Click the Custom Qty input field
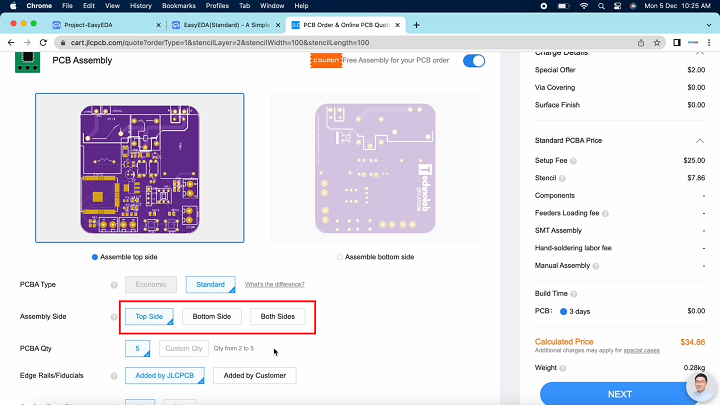 pyautogui.click(x=184, y=349)
